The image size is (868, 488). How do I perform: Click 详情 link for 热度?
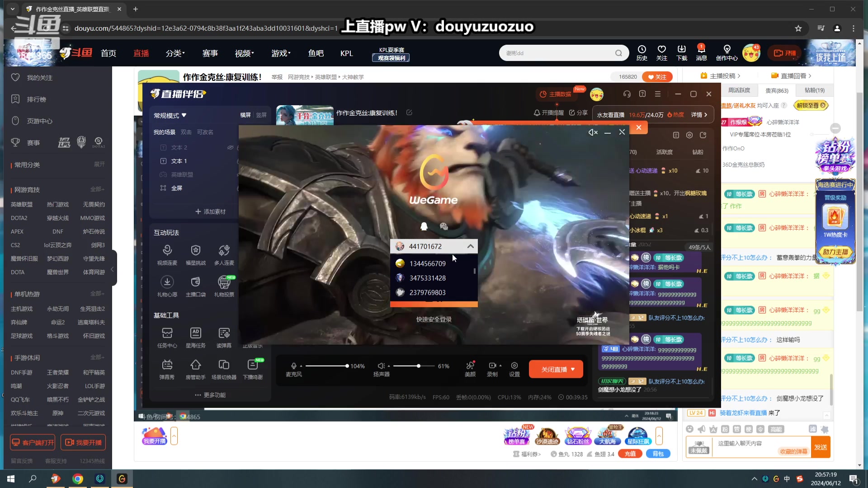point(699,115)
